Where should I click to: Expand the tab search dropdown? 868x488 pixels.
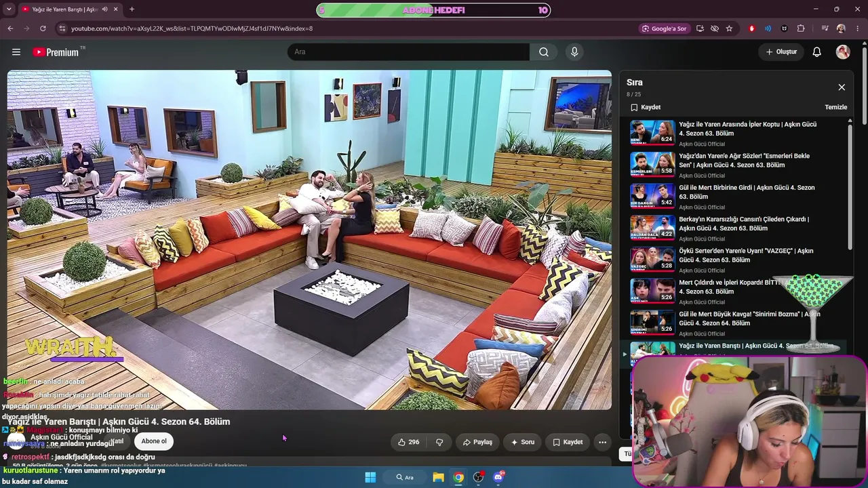10,9
